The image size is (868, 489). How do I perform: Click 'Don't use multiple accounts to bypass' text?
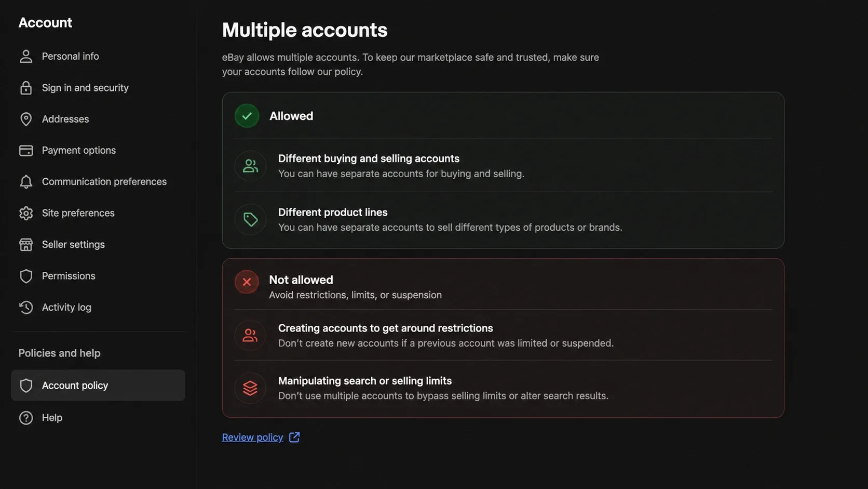443,395
